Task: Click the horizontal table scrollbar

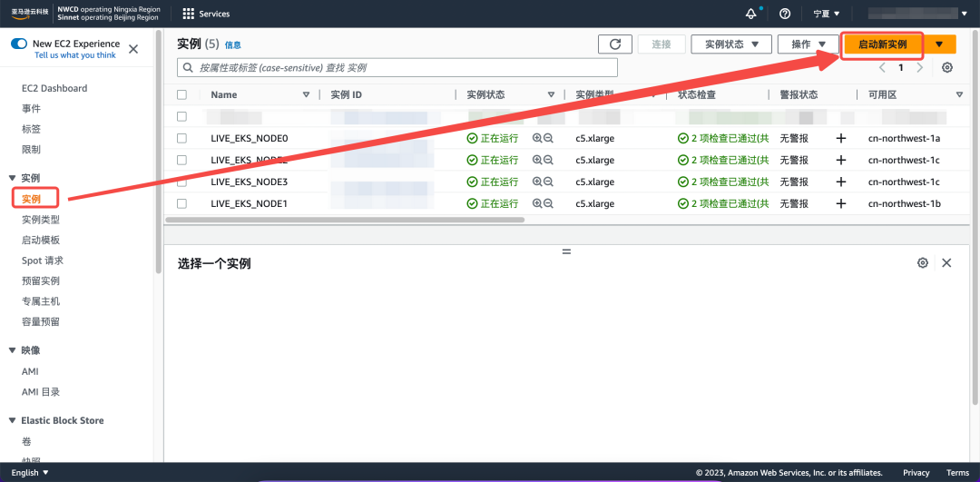Action: click(x=345, y=220)
